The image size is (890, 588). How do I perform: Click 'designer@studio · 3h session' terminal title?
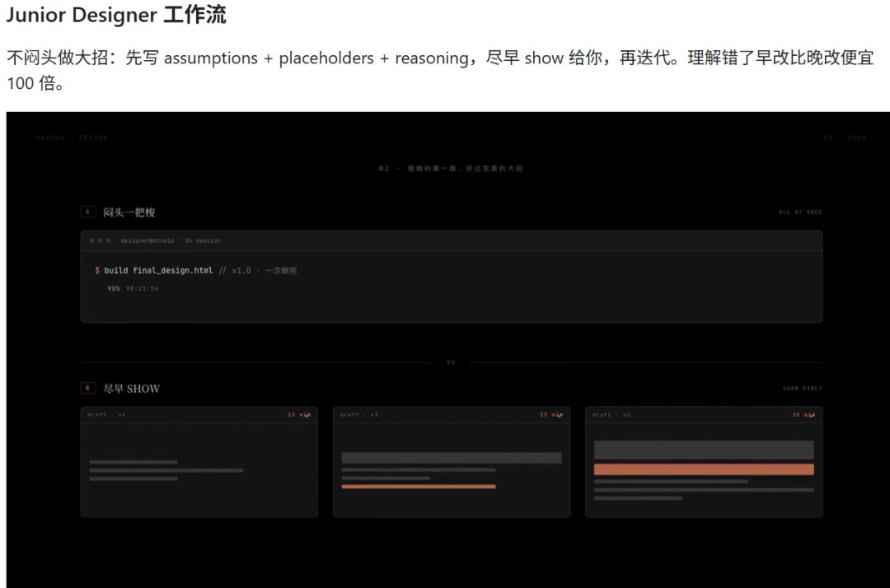pos(171,241)
